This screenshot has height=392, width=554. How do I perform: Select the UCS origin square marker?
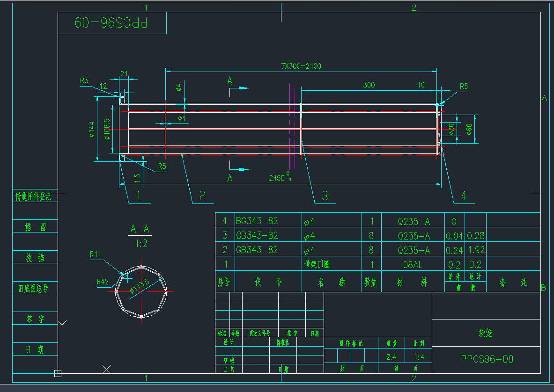pos(58,373)
